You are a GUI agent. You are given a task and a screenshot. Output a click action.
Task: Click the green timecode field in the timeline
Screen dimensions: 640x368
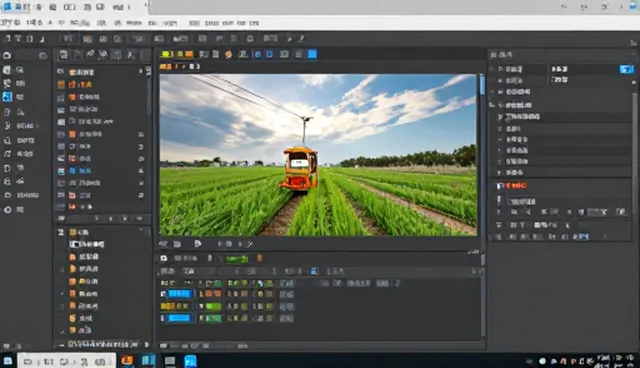pyautogui.click(x=237, y=259)
